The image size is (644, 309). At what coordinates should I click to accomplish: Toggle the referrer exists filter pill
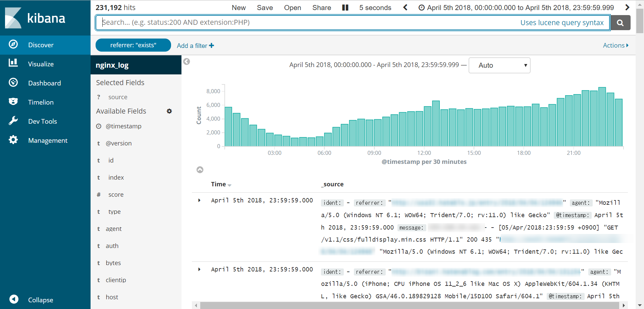click(x=133, y=45)
